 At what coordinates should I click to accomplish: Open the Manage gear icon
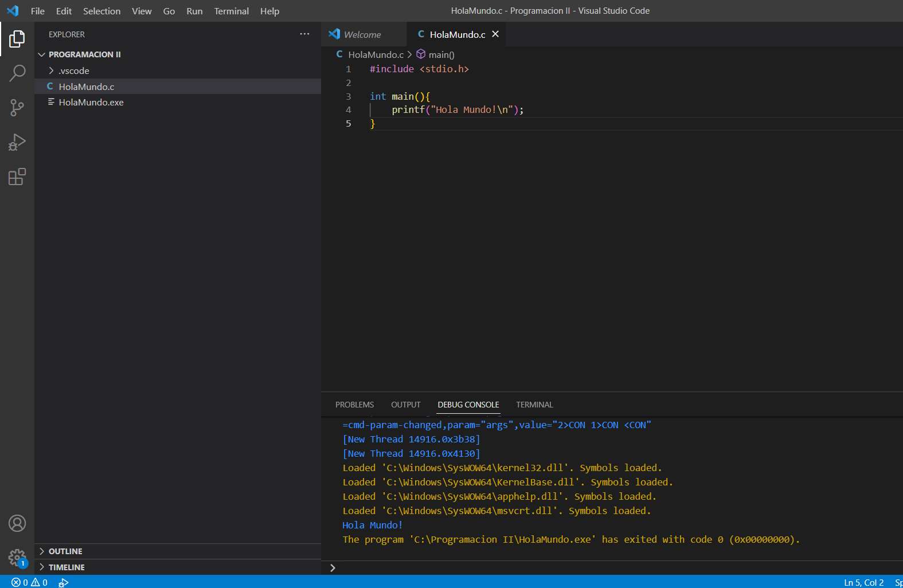coord(17,557)
